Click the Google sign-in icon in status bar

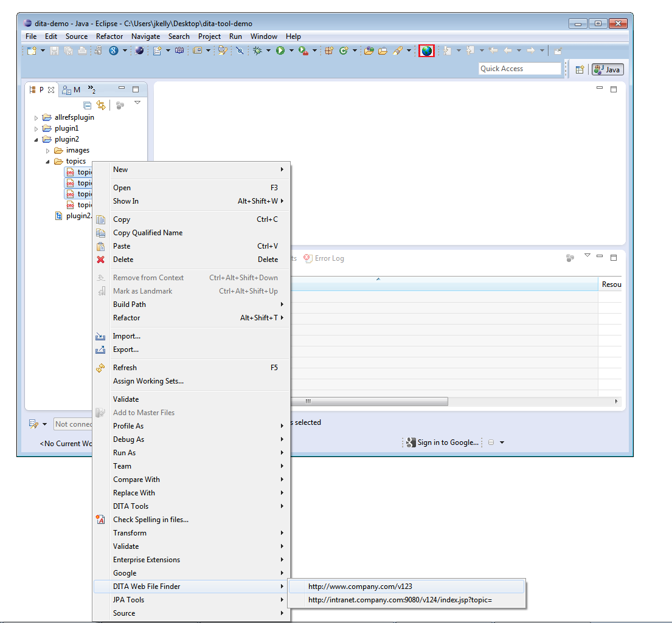point(411,442)
